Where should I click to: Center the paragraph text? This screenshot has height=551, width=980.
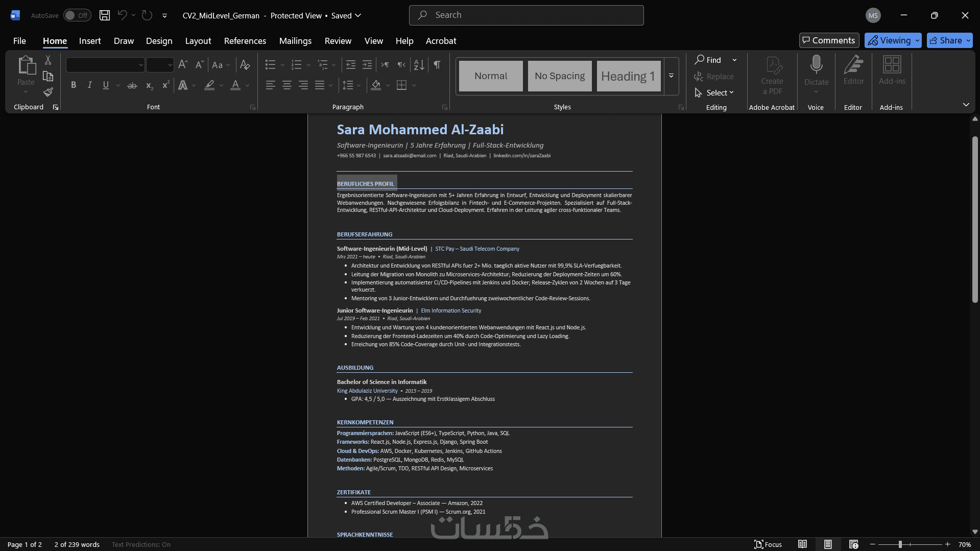pos(287,85)
